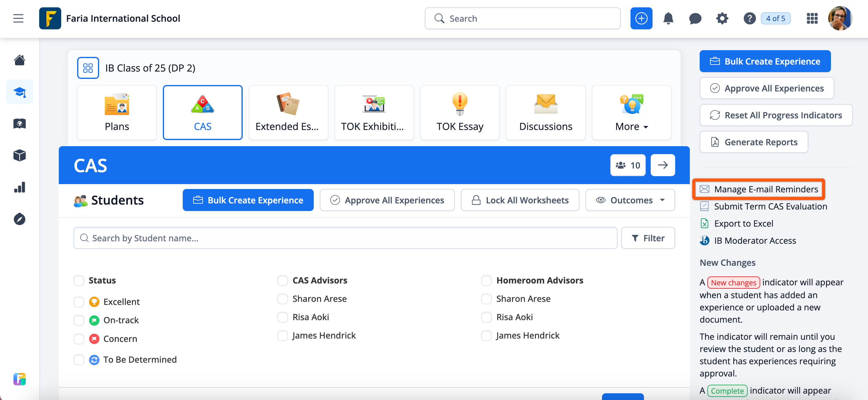Viewport: 868px width, 400px height.
Task: Open the compass sidebar icon
Action: pyautogui.click(x=20, y=219)
